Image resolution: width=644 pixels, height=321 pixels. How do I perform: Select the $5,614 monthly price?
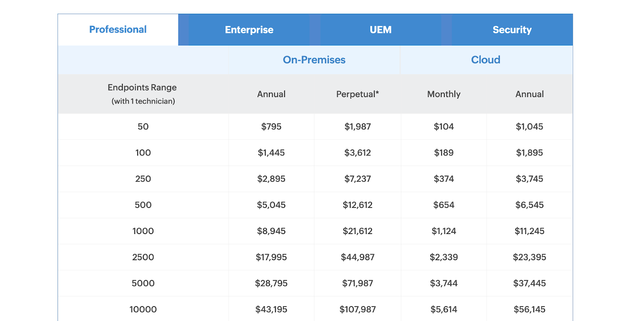(444, 309)
